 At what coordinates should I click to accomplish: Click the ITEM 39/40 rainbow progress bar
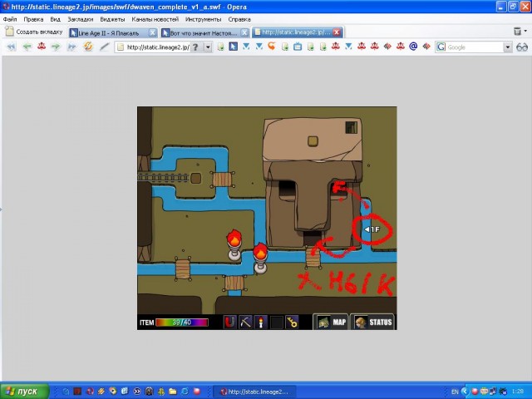click(x=182, y=323)
